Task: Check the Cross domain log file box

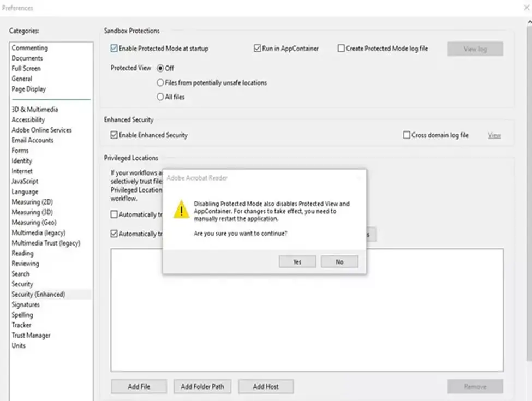Action: point(407,135)
